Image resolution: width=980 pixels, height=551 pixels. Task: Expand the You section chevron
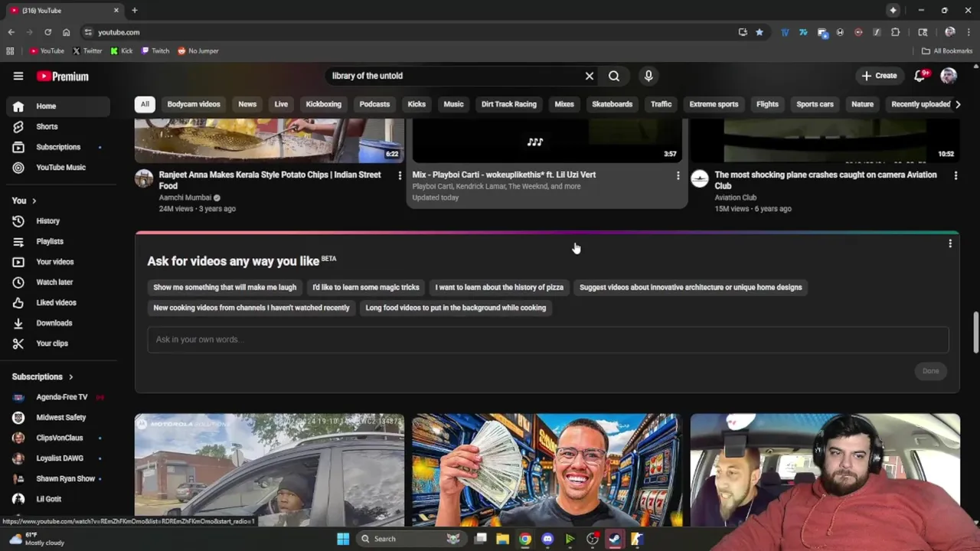point(34,201)
